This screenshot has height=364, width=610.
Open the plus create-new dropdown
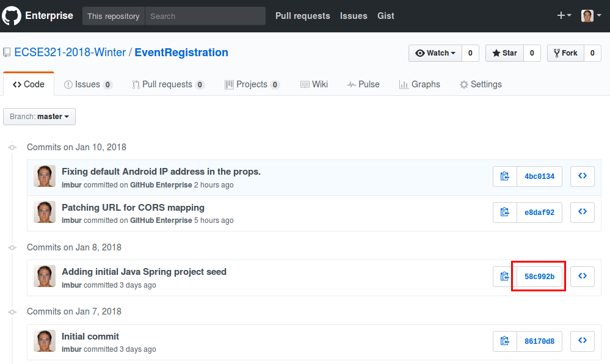564,15
